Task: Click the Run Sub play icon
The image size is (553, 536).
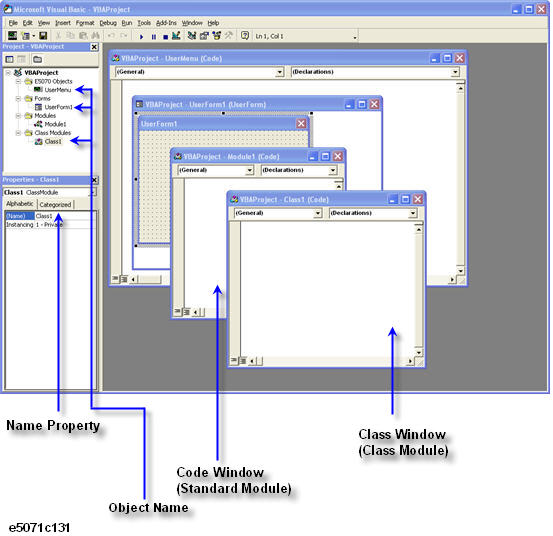Action: click(141, 36)
